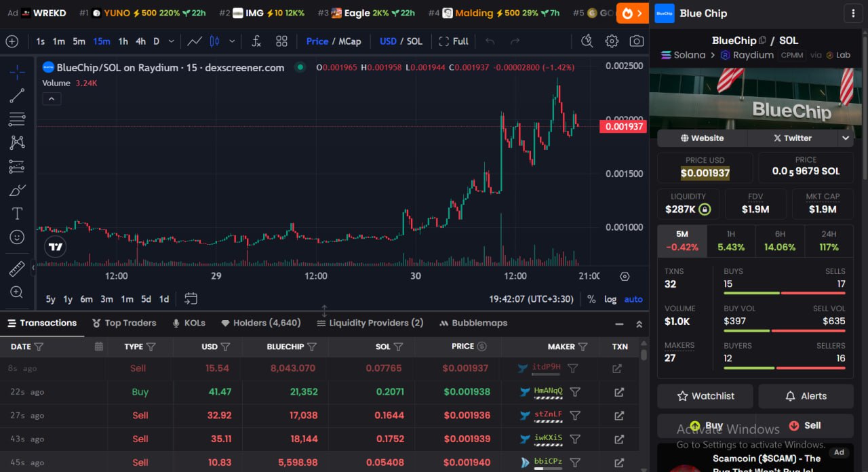Viewport: 868px width, 472px height.
Task: Add BlueChip to Watchlist
Action: coord(705,396)
